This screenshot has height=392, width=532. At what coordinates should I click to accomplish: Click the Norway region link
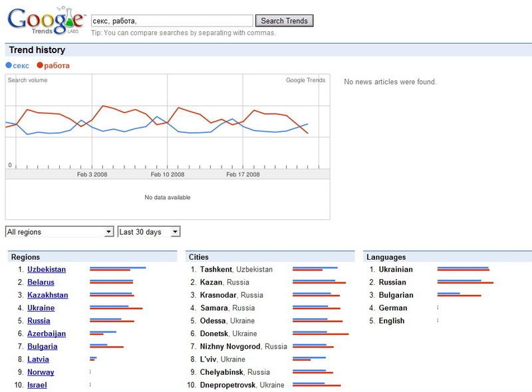pyautogui.click(x=41, y=372)
